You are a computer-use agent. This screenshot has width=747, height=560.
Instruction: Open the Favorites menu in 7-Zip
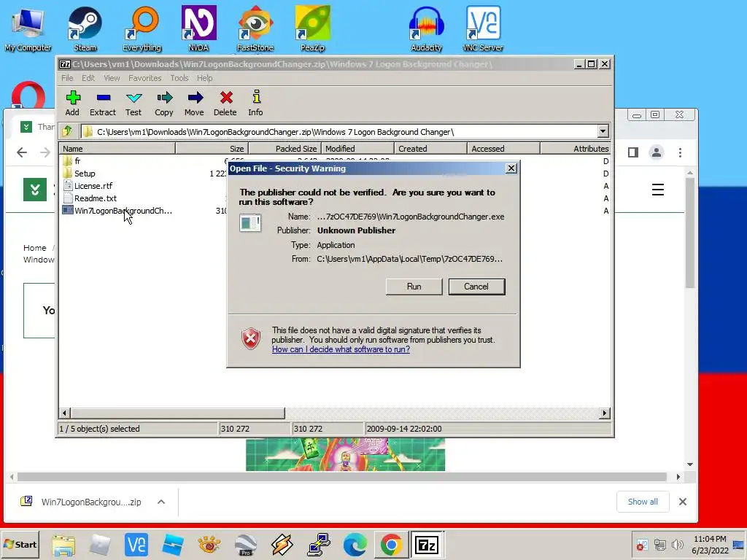(145, 78)
